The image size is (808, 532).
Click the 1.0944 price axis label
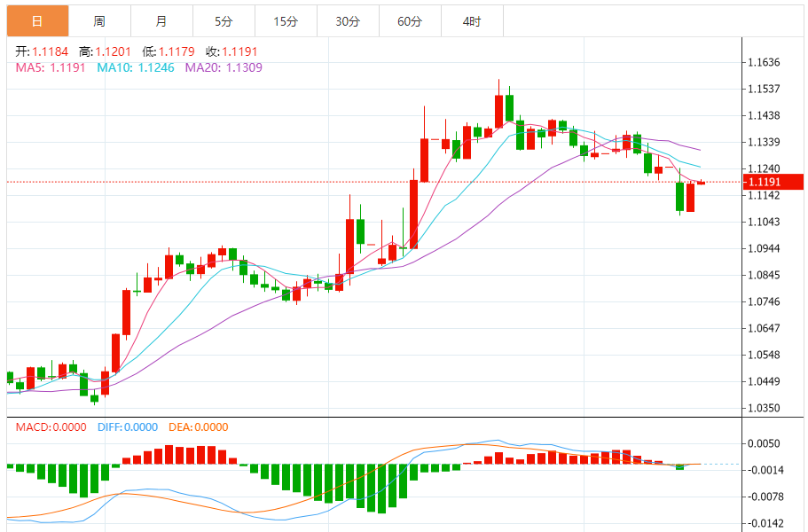click(x=764, y=248)
